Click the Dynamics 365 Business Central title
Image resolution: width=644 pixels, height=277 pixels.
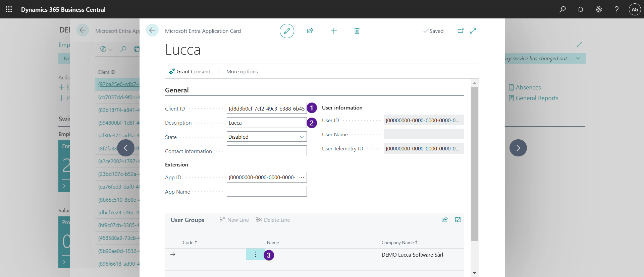tap(63, 9)
